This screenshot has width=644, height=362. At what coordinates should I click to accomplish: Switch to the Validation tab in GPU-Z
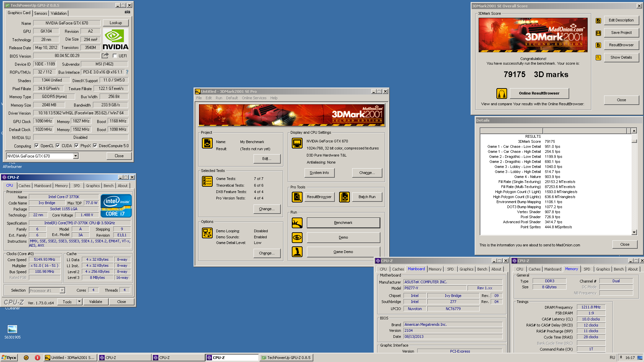click(x=59, y=13)
